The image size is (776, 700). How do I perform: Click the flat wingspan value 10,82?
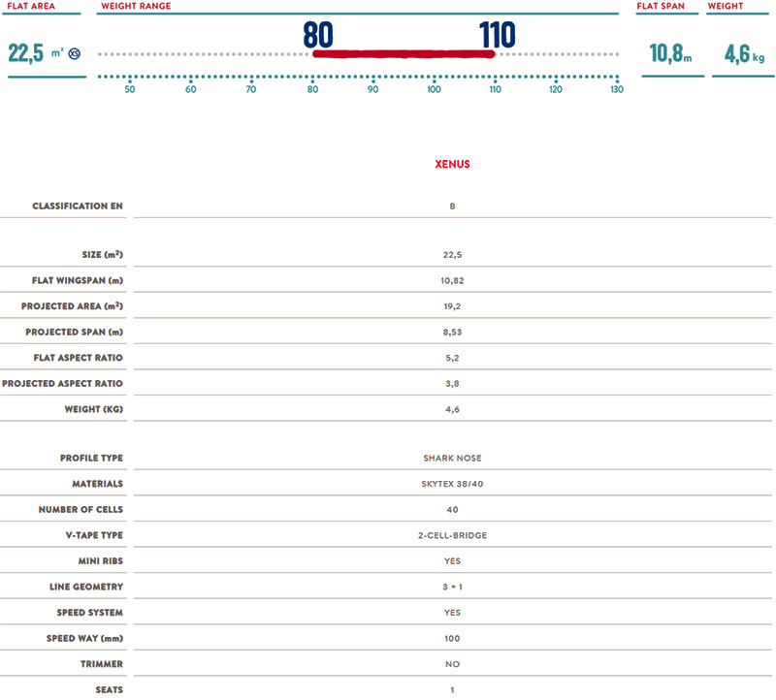pos(452,280)
